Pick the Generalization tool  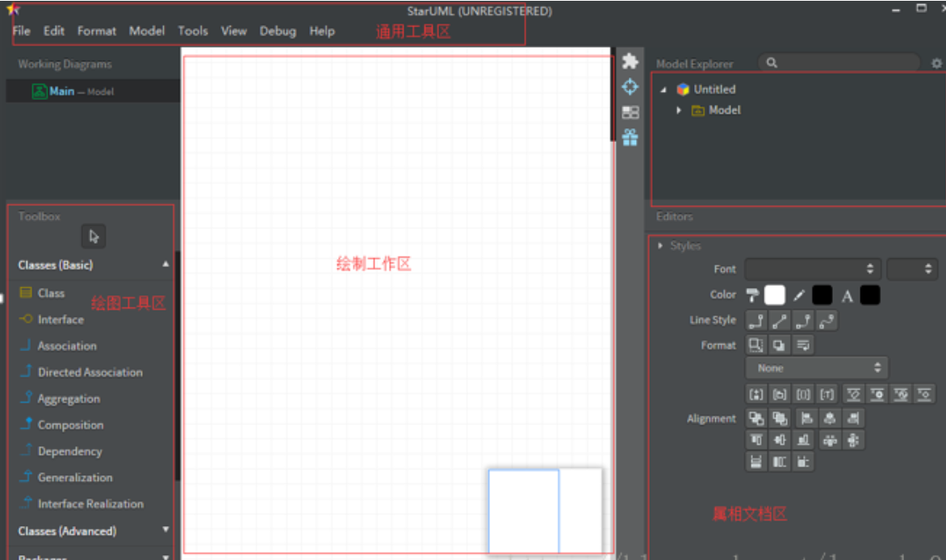[65, 478]
